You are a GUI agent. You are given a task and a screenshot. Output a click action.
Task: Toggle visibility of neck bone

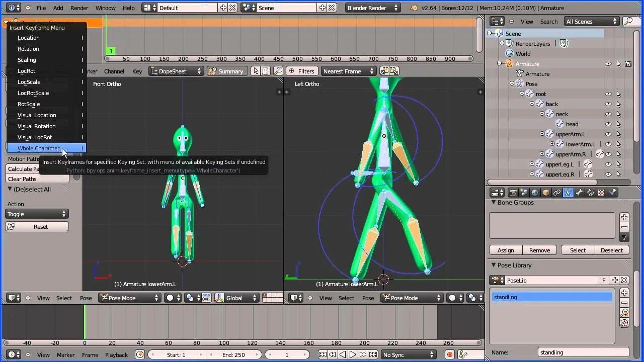(x=608, y=114)
